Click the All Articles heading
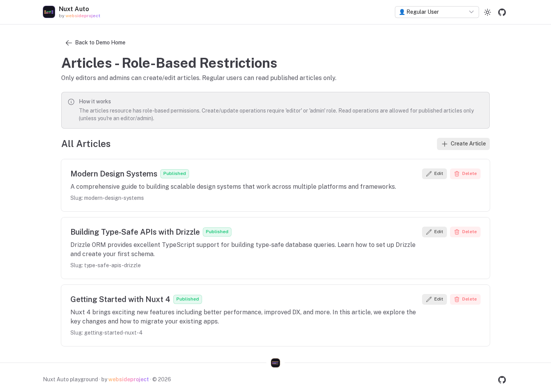 tap(86, 144)
